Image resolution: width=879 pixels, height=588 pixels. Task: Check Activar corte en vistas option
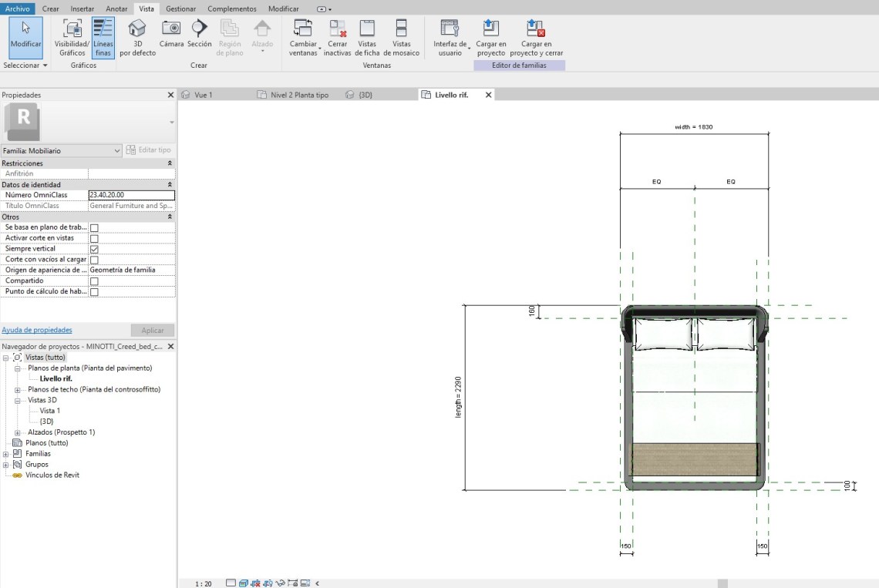[94, 239]
